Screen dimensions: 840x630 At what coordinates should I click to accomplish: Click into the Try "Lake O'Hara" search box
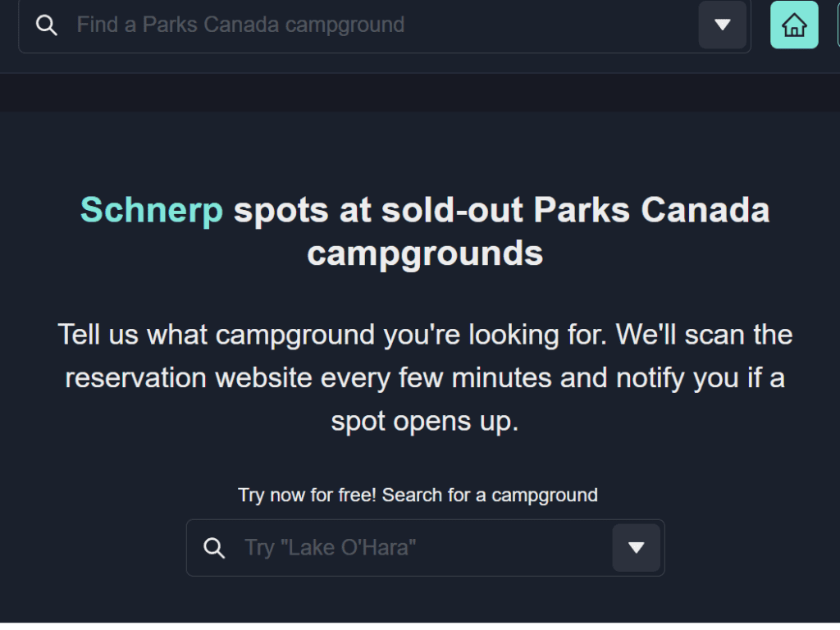tap(426, 547)
